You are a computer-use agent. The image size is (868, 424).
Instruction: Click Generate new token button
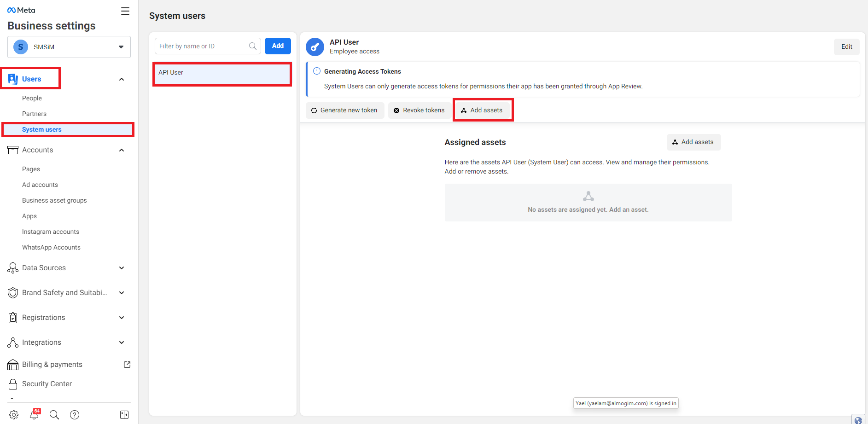tap(345, 110)
